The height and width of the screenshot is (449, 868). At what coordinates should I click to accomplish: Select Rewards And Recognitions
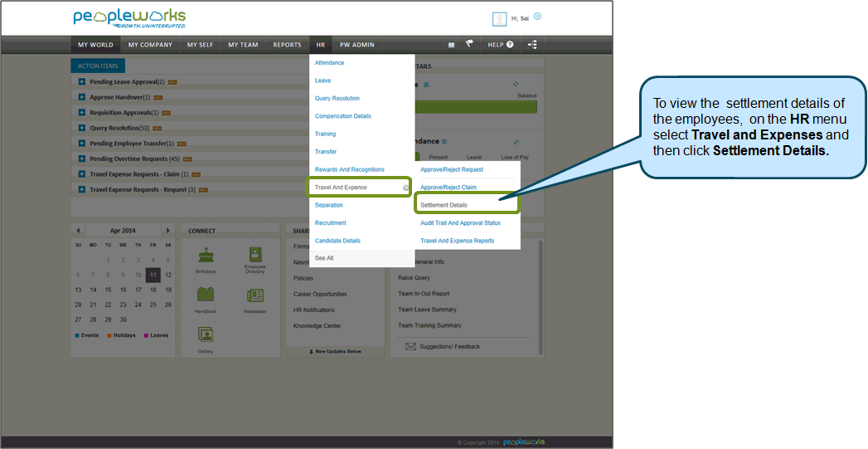click(x=349, y=169)
